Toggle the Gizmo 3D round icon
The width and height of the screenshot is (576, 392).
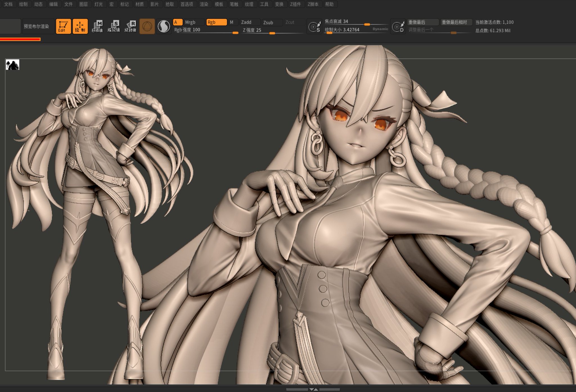147,26
